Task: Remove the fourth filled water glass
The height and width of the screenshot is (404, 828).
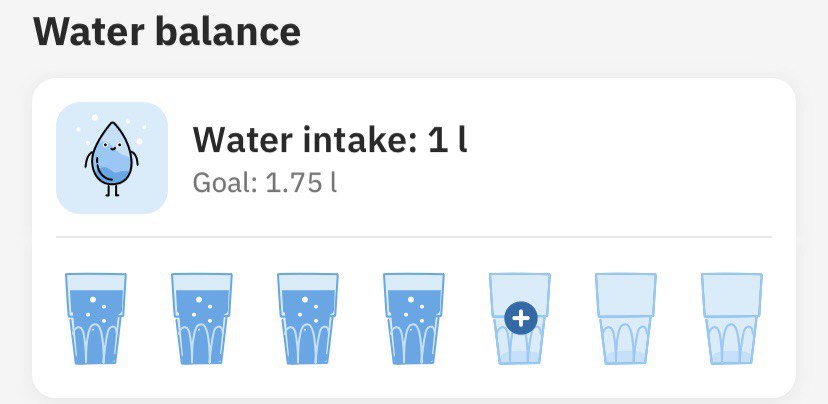Action: coord(414,319)
